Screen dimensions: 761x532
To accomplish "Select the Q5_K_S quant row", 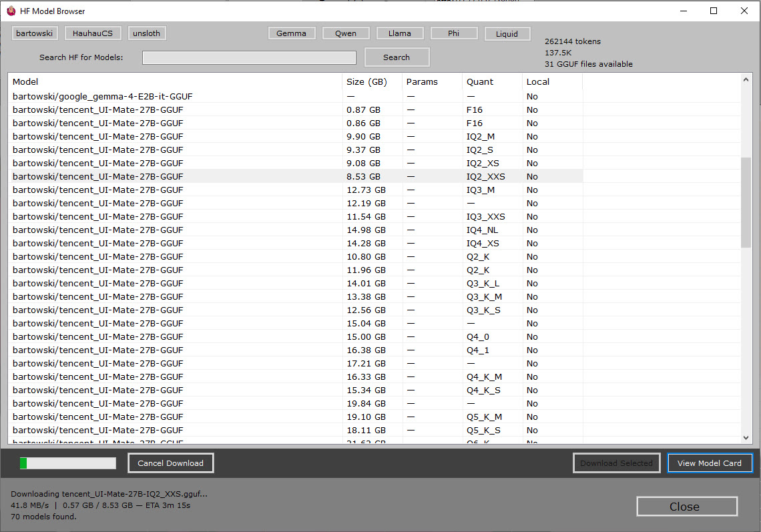I will pyautogui.click(x=296, y=430).
